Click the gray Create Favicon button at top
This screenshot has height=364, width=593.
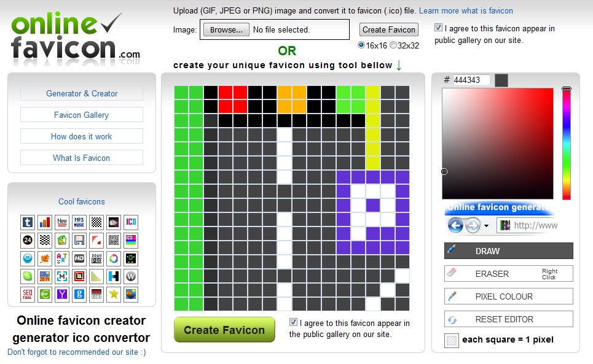tap(389, 29)
